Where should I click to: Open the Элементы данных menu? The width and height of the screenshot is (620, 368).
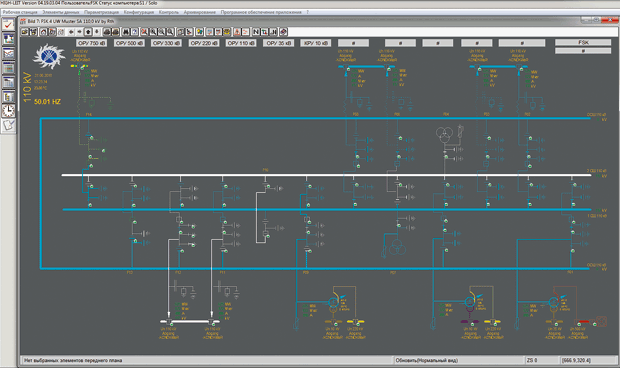click(60, 12)
